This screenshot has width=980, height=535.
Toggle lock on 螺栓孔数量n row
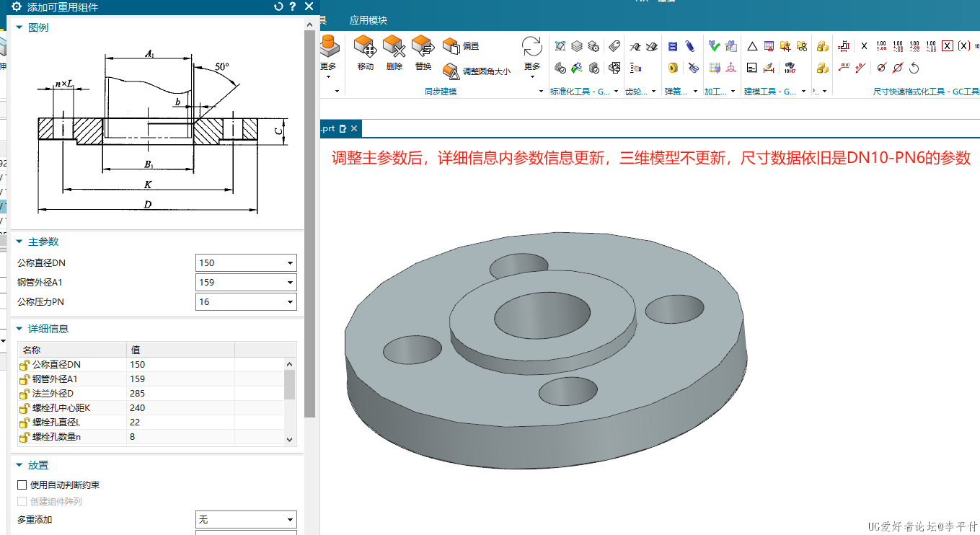pyautogui.click(x=25, y=437)
